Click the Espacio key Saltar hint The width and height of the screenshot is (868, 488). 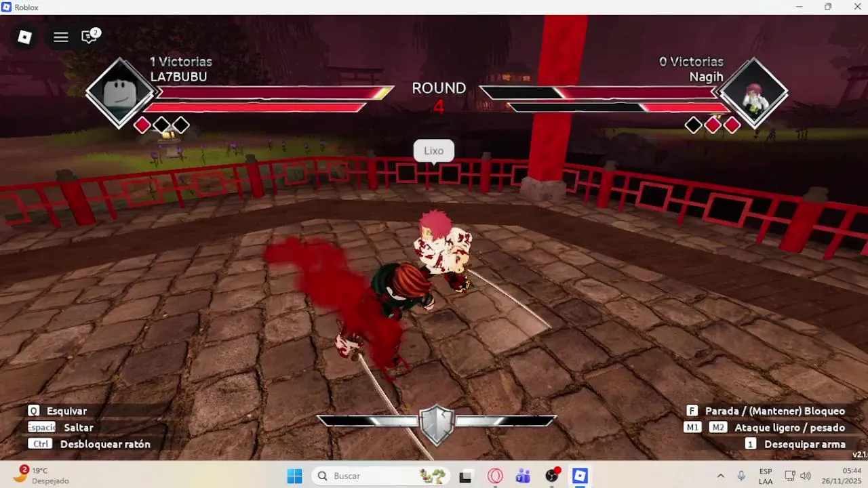click(61, 428)
